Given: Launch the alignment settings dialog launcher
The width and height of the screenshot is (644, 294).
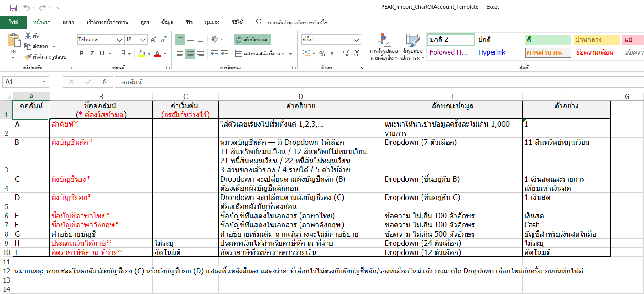Looking at the screenshot, I should [x=295, y=67].
